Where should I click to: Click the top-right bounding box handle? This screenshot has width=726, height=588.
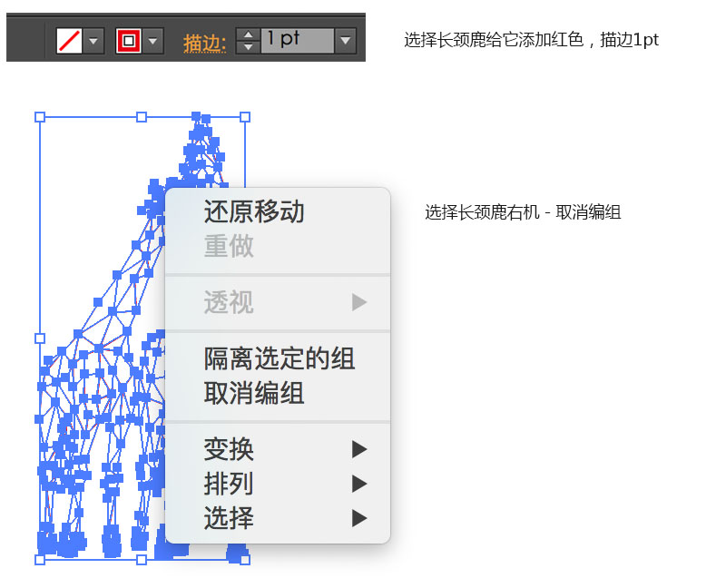pyautogui.click(x=245, y=117)
